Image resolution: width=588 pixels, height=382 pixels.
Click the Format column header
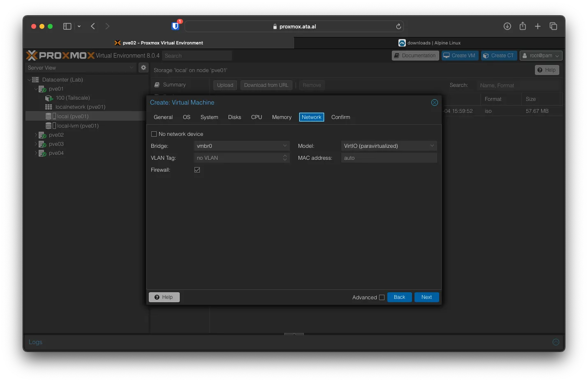pos(501,99)
